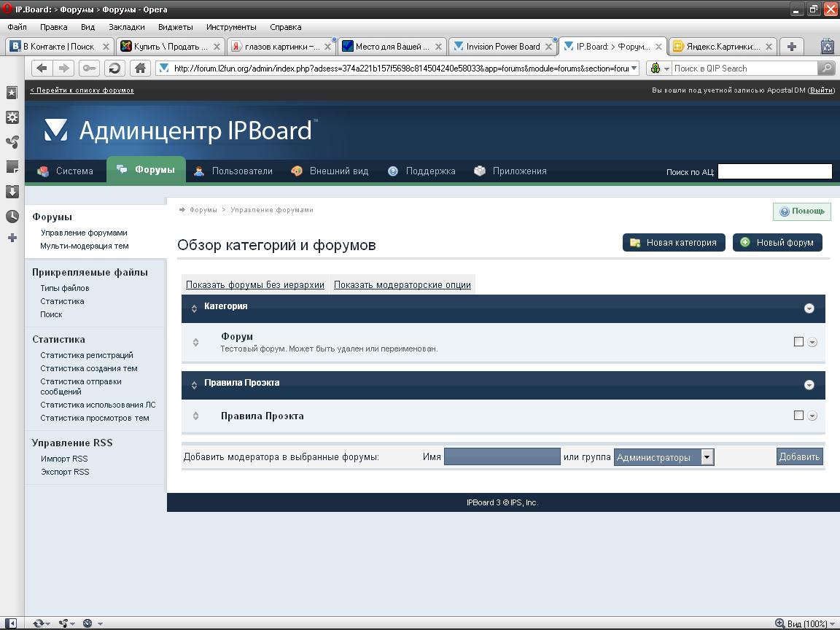Open the Пользователи admin section tab

point(233,171)
